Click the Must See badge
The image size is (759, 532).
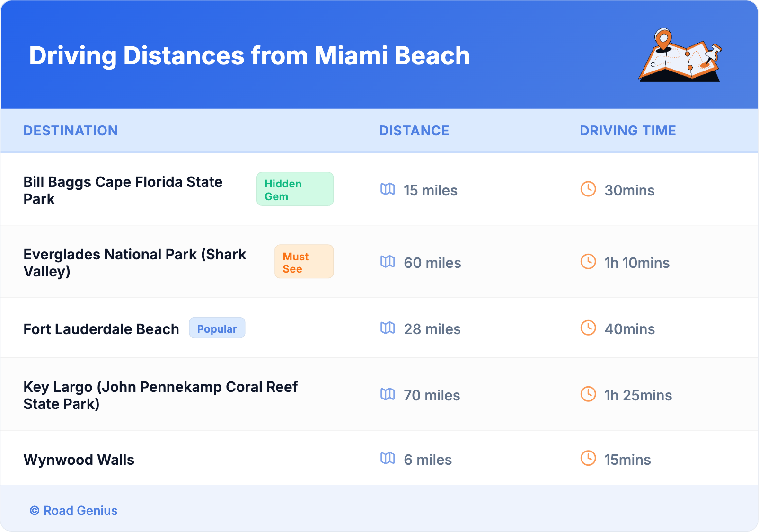tap(304, 262)
